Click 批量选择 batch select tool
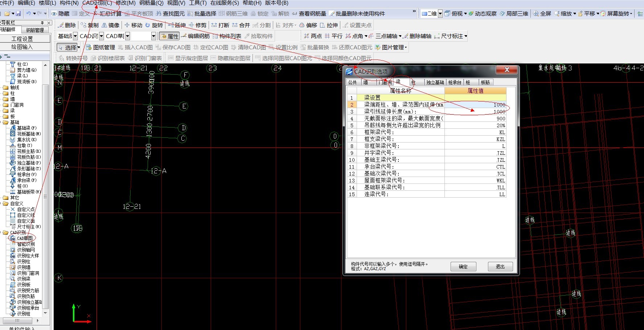 [x=202, y=14]
